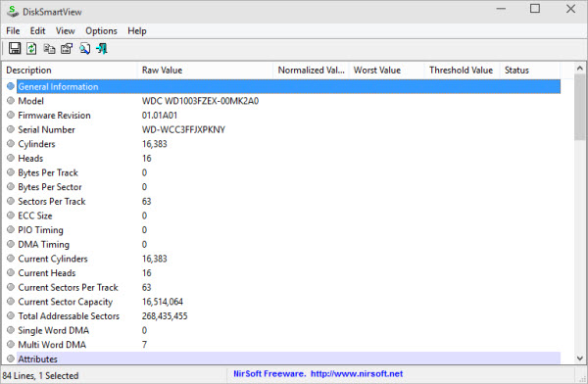Open Properties via the toolbar icon

pyautogui.click(x=67, y=48)
